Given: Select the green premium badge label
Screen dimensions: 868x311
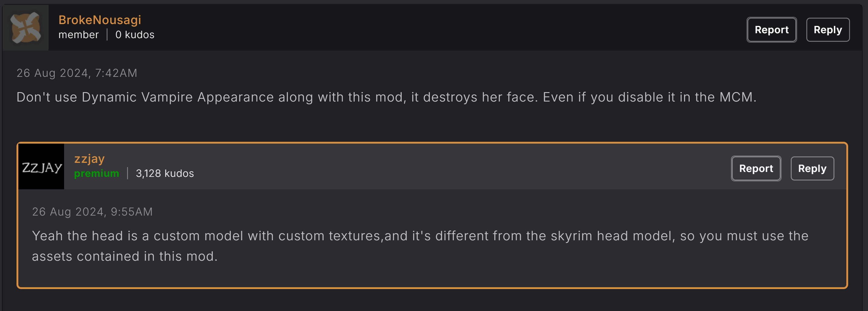Looking at the screenshot, I should pos(96,173).
